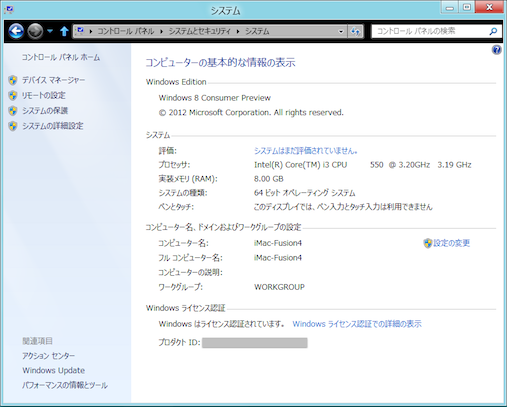507x407 pixels.
Task: Maximize the システム window
Action: click(467, 7)
